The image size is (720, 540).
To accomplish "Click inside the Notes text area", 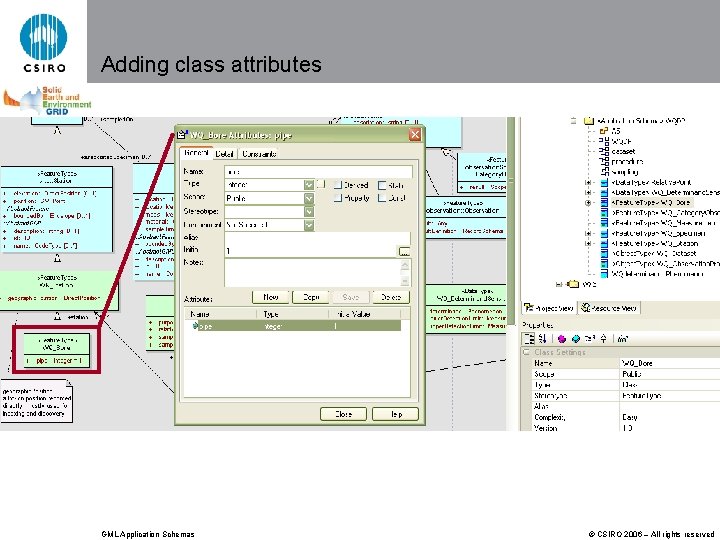I will pos(312,273).
